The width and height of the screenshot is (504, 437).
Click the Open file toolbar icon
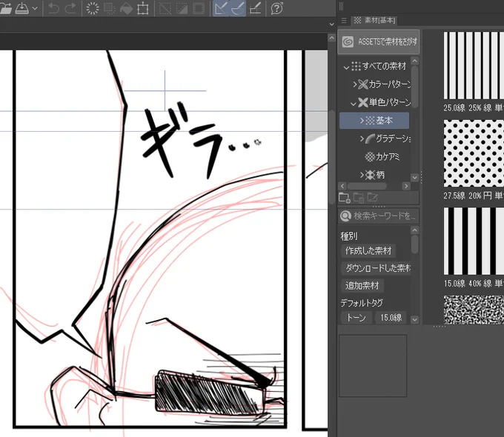pos(5,8)
